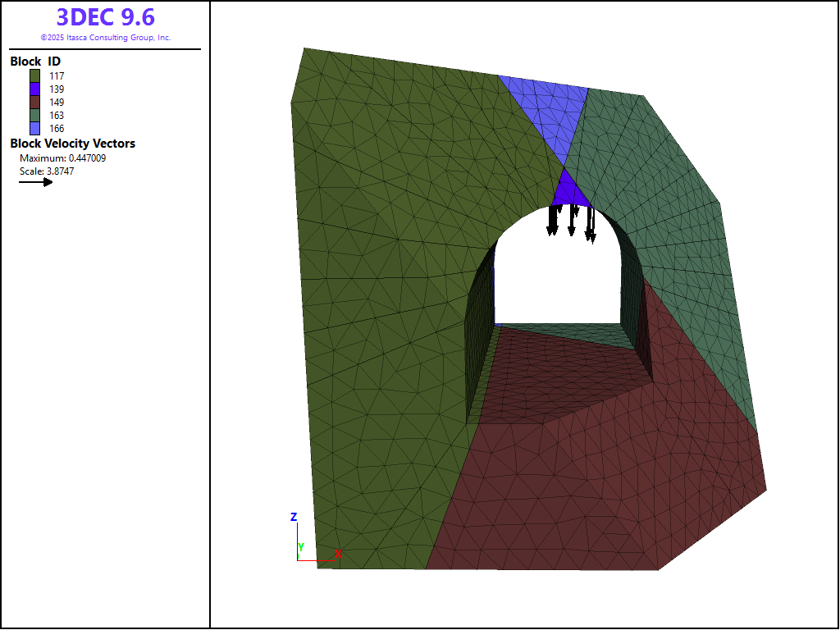Click the black velocity vector arrows at tunnel roof
Screen dimensions: 840x630
point(571,220)
